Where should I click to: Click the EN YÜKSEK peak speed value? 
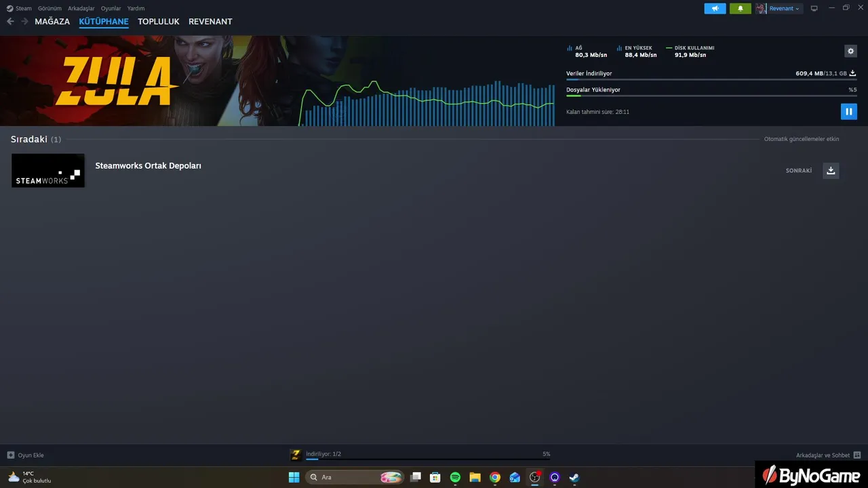click(x=641, y=55)
